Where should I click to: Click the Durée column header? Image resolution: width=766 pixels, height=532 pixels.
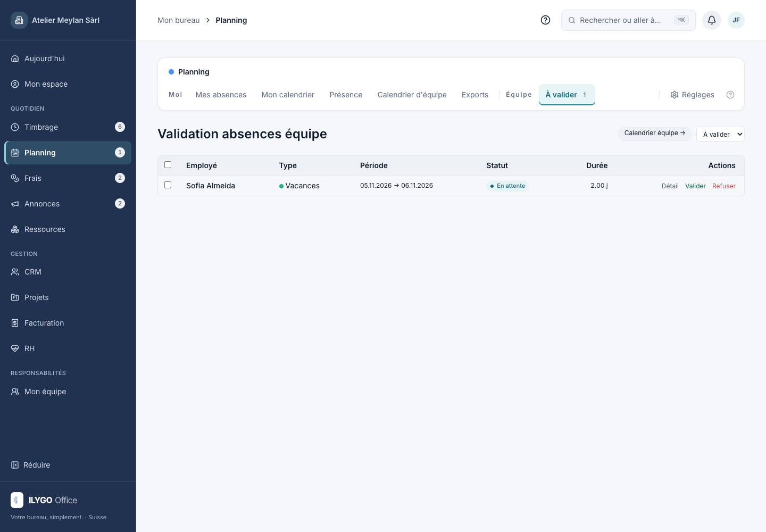(597, 165)
